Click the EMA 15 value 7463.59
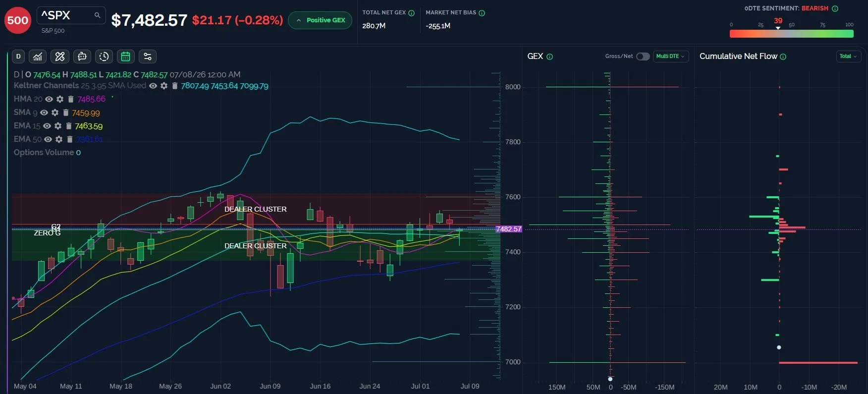The image size is (868, 394). 89,126
